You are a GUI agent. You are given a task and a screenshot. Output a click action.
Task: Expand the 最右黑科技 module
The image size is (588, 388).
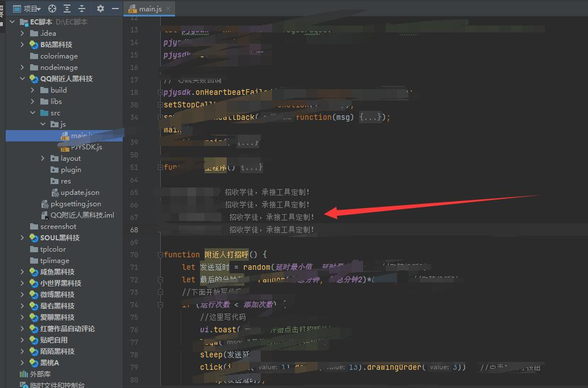click(23, 306)
